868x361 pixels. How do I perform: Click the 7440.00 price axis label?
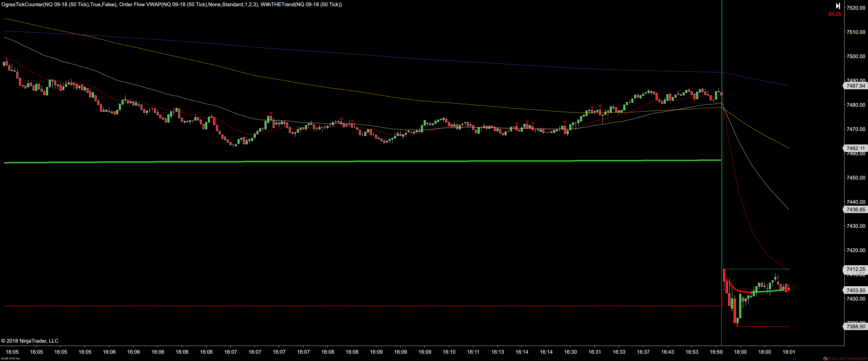click(x=856, y=202)
